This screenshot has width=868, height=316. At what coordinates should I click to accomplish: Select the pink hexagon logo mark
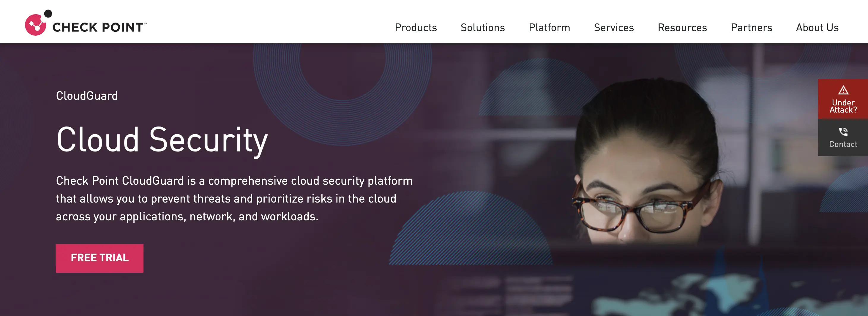[x=36, y=26]
